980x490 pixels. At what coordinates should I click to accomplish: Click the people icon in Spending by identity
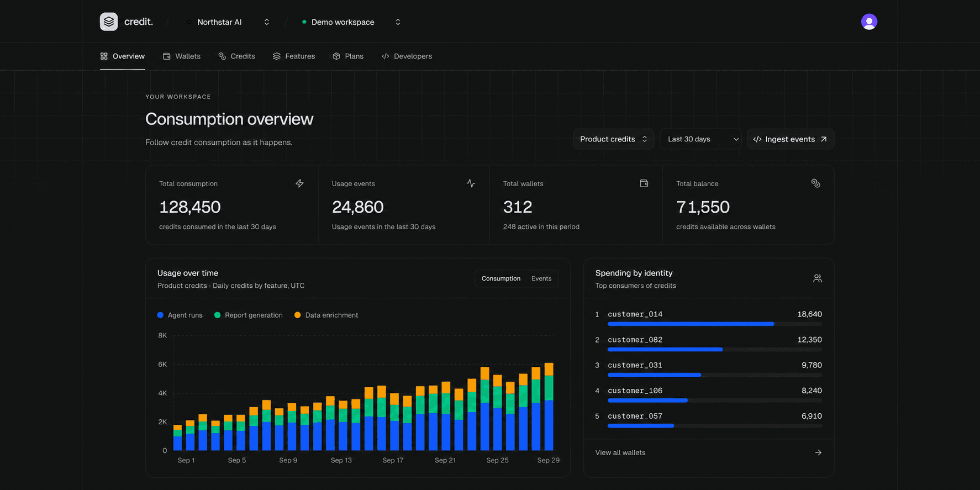point(818,278)
